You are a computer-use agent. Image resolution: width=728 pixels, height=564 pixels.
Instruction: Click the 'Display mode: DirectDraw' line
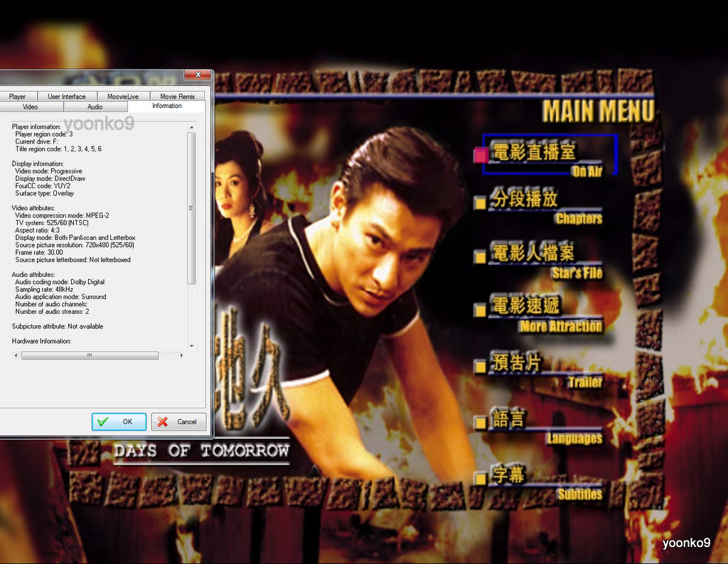(50, 178)
